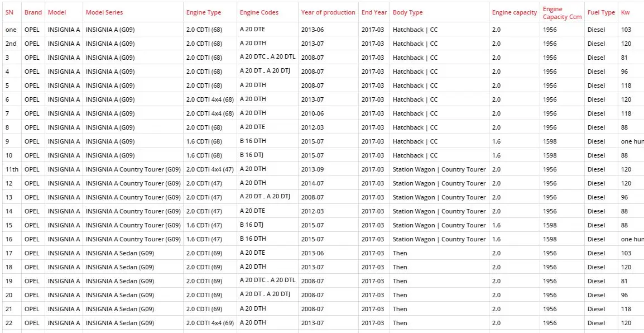The image size is (644, 333).
Task: Click production year "2008-07" in row 21
Action: 313,309
